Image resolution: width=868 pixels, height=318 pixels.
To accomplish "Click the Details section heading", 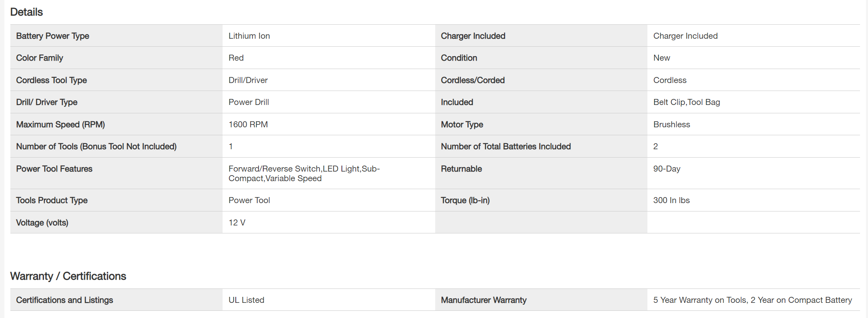I will (x=26, y=12).
